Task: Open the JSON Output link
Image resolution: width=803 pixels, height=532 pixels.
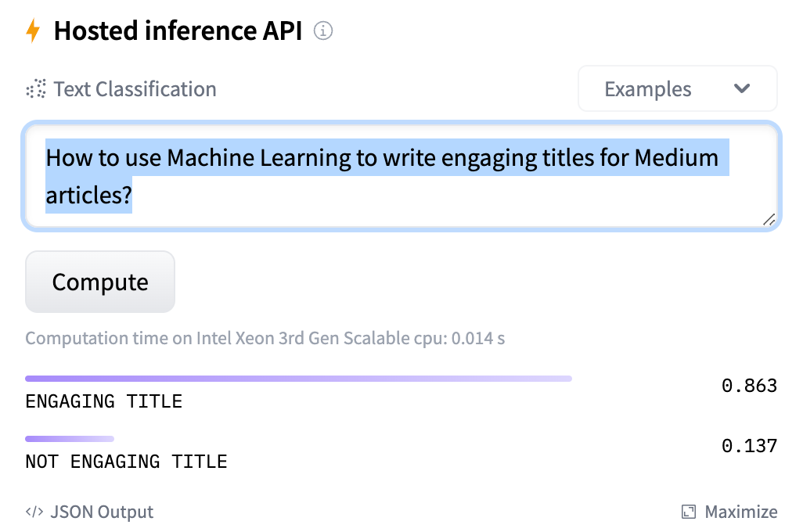Action: click(x=90, y=512)
